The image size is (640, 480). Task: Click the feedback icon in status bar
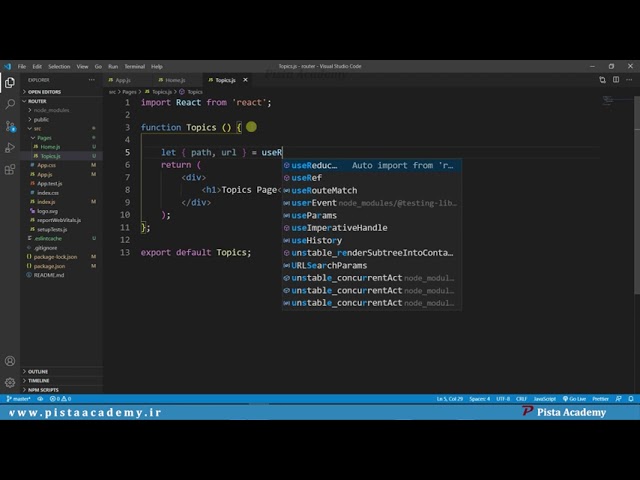618,399
